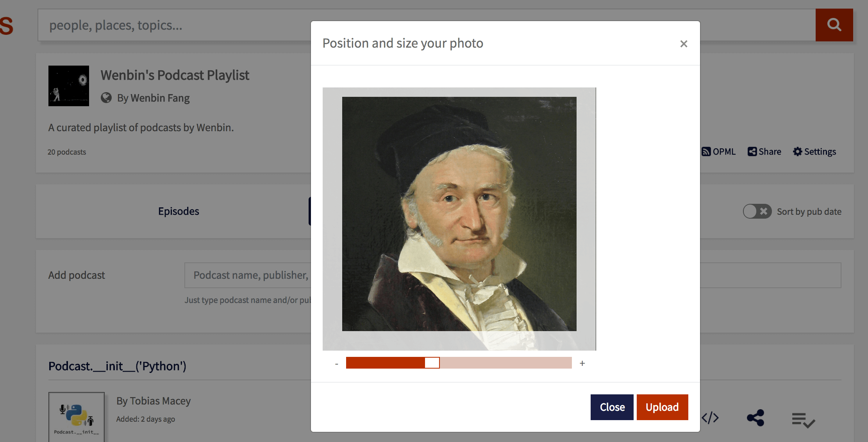Click the site logo letter S
868x442 pixels.
6,26
